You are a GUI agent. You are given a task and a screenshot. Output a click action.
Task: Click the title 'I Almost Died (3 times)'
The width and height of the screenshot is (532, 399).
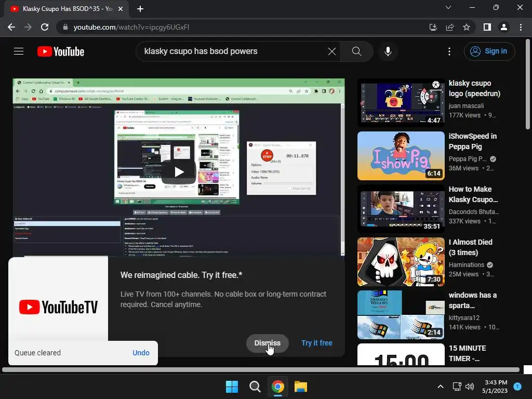[471, 247]
